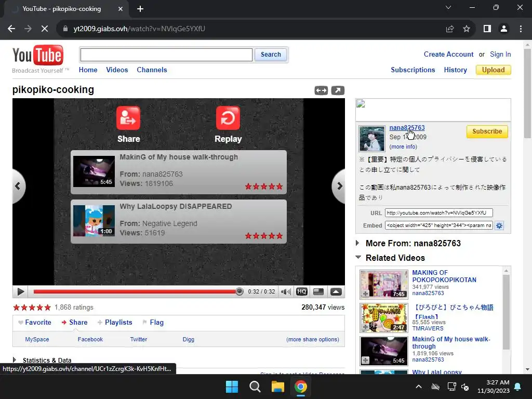
Task: Open Subscriptions page
Action: click(x=413, y=70)
